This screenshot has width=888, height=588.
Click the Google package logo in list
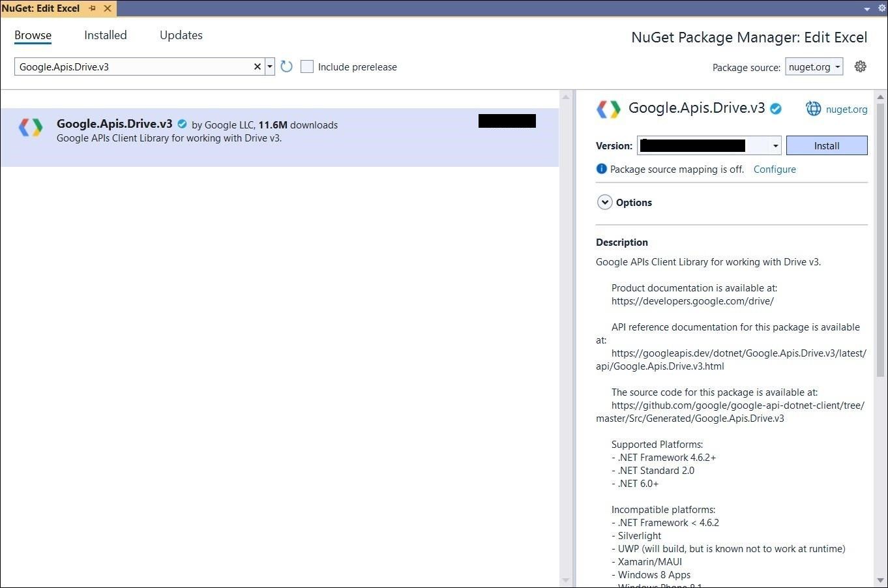(31, 127)
